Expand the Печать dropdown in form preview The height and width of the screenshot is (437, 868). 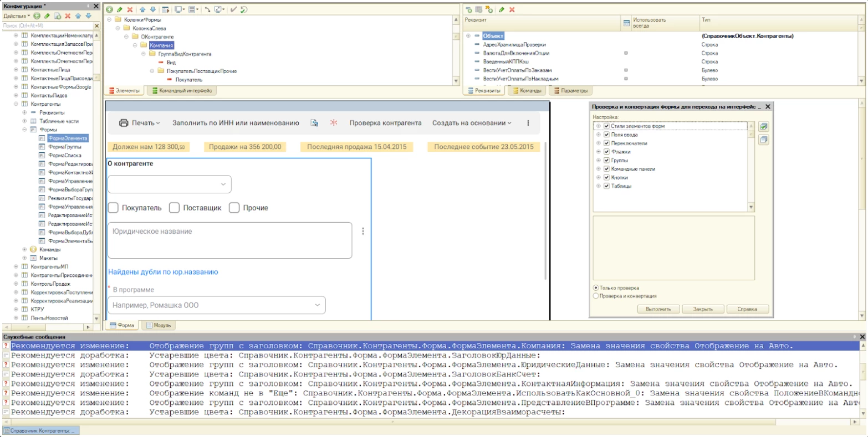[140, 123]
